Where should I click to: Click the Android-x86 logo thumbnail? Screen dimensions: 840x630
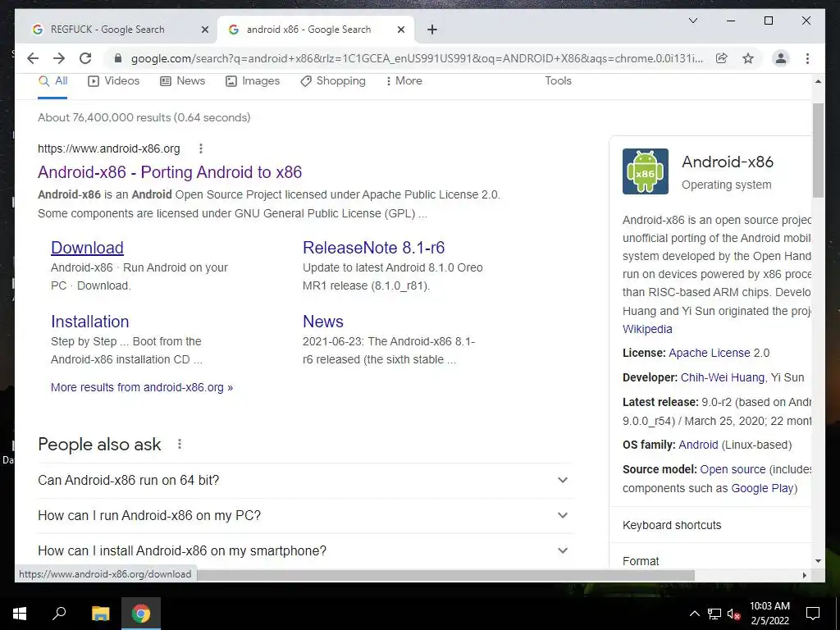point(645,171)
